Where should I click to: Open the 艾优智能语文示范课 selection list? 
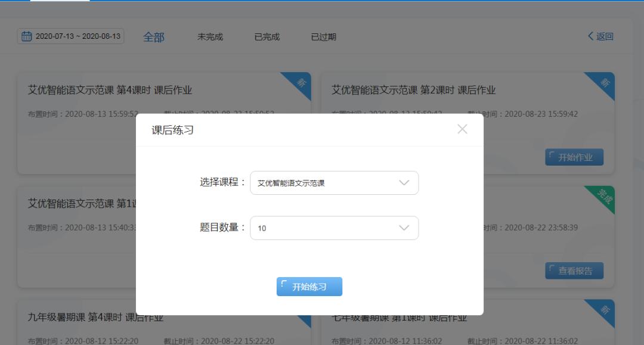point(334,183)
